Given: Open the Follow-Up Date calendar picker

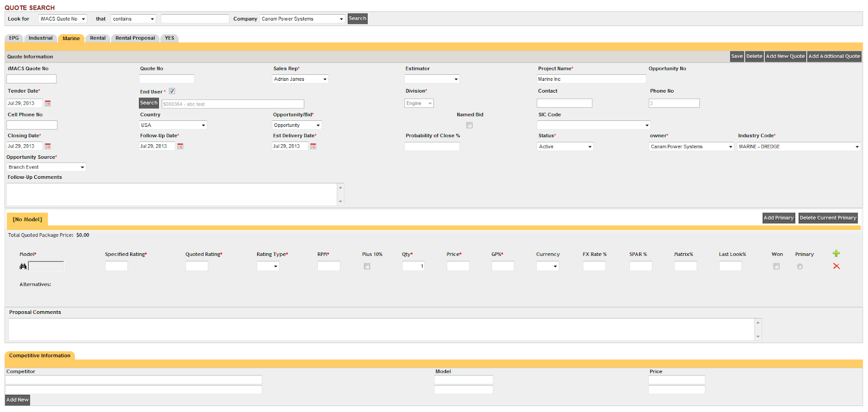Looking at the screenshot, I should pos(181,146).
